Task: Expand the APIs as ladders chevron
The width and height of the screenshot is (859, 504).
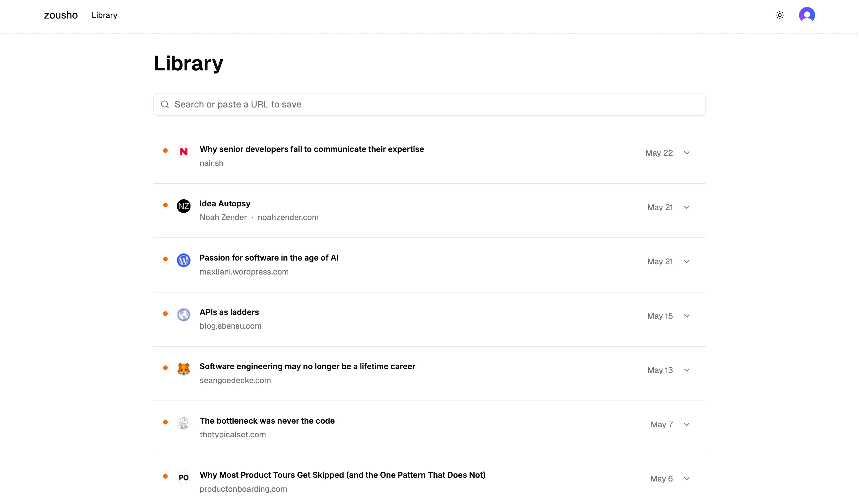Action: pyautogui.click(x=686, y=316)
